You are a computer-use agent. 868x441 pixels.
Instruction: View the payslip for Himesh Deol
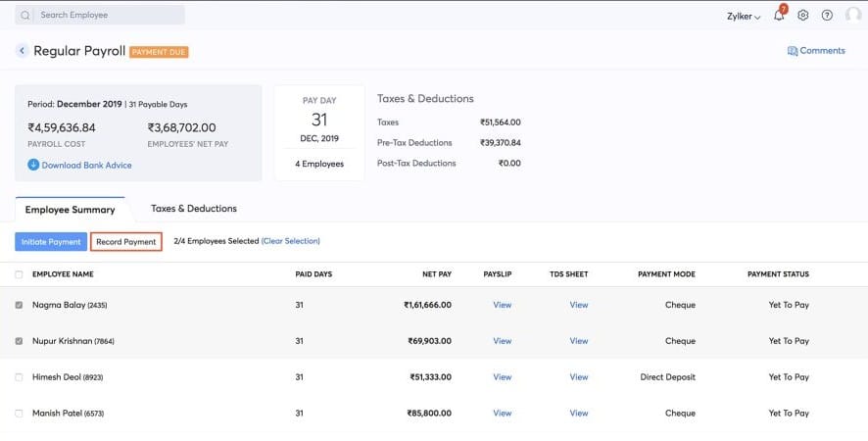[503, 376]
